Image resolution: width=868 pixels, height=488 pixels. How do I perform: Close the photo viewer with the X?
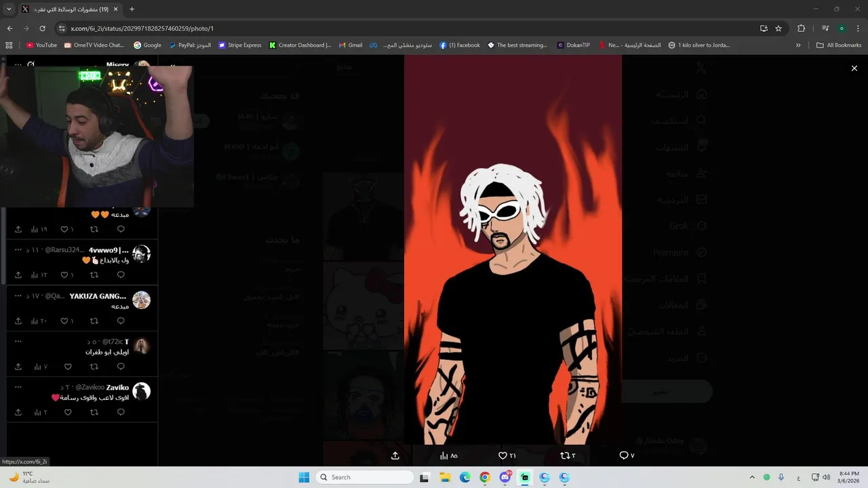[854, 68]
